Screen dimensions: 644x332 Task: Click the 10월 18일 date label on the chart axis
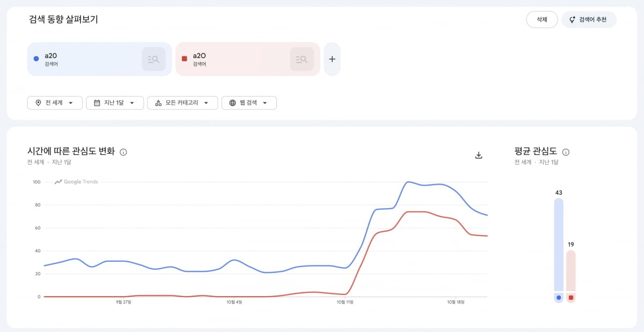[x=455, y=302]
